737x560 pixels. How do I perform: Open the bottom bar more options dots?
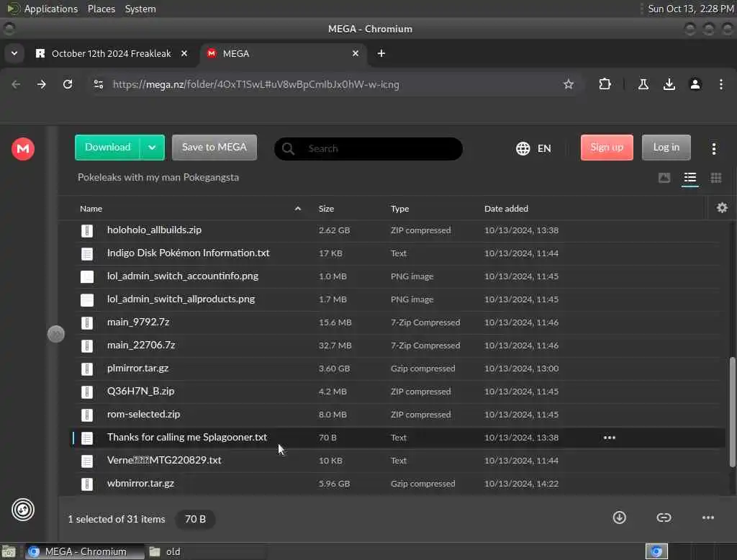click(708, 518)
